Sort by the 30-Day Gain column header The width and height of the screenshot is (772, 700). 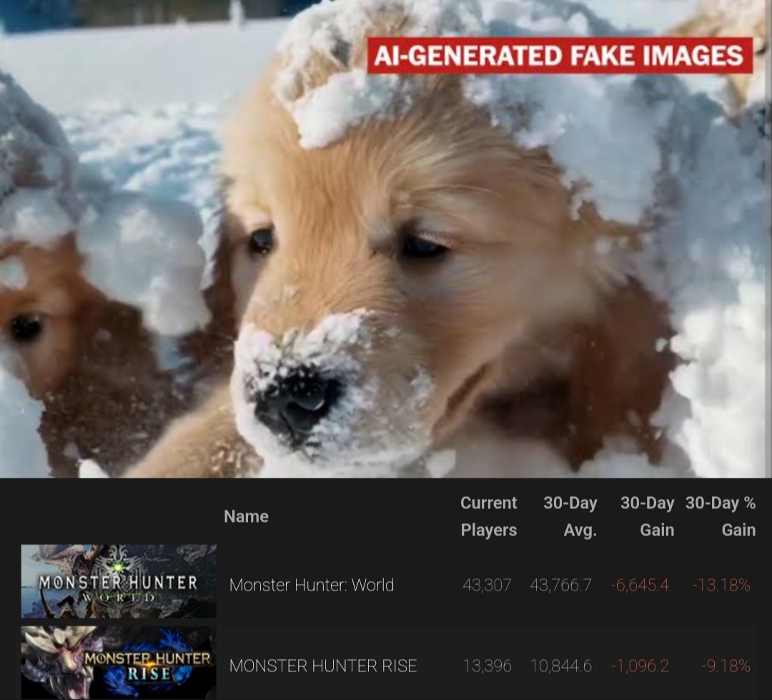point(647,516)
